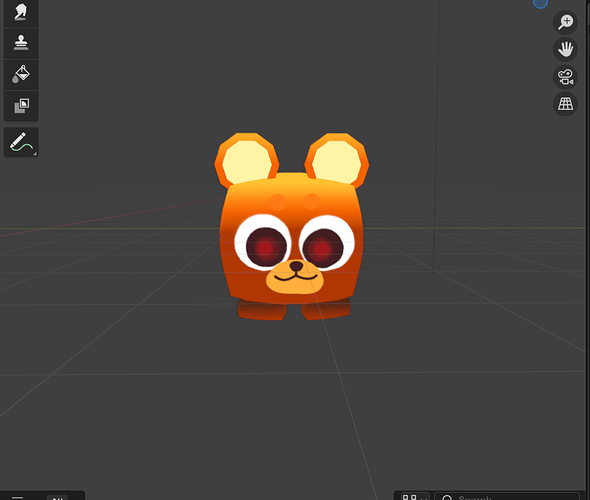Screen dimensions: 590x500
Task: Activate the Annotate pencil tool
Action: (21, 142)
